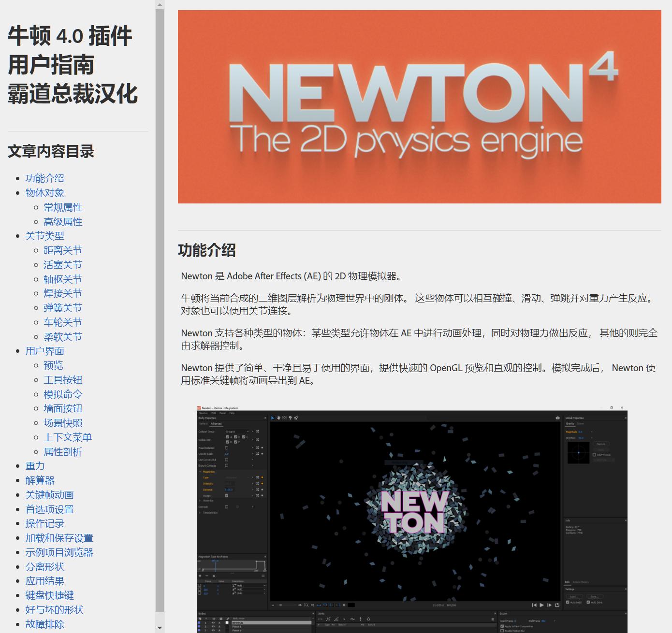
Task: Click the 模拟命令 link
Action: (63, 394)
